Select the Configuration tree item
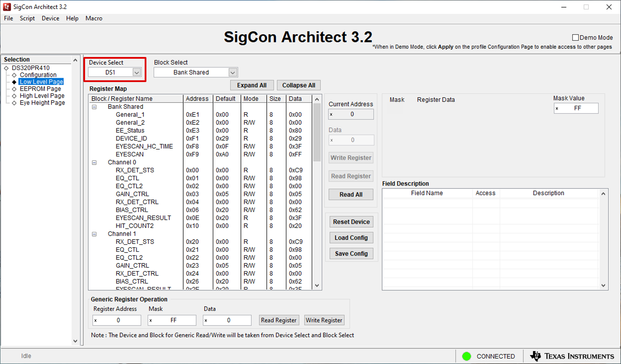 click(x=38, y=75)
